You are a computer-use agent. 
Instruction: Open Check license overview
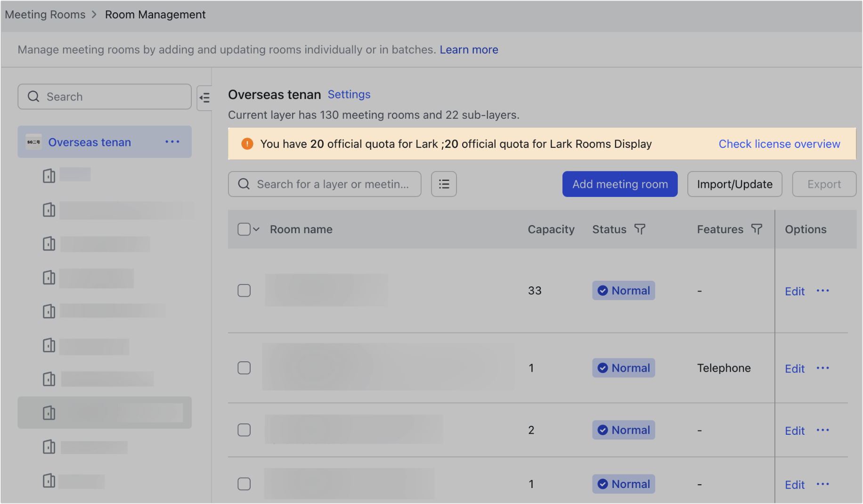(779, 144)
